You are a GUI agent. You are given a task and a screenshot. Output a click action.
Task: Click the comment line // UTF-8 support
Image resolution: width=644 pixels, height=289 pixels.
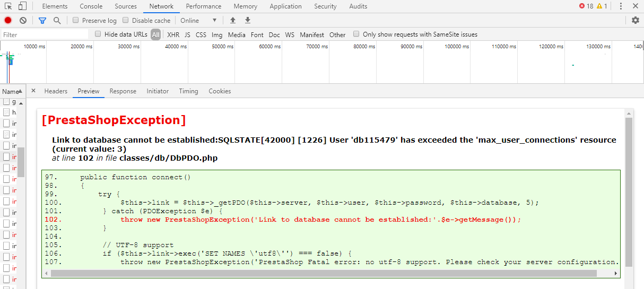click(x=138, y=245)
